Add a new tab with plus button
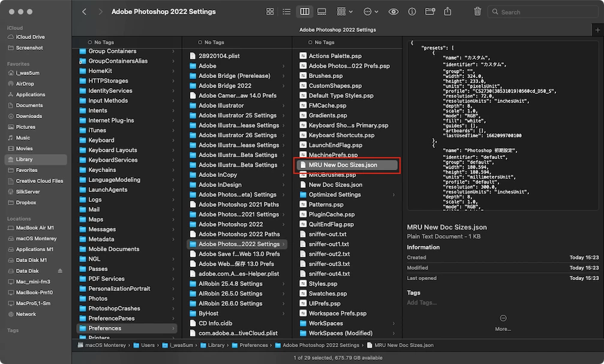Viewport: 604px width, 364px height. tap(597, 29)
